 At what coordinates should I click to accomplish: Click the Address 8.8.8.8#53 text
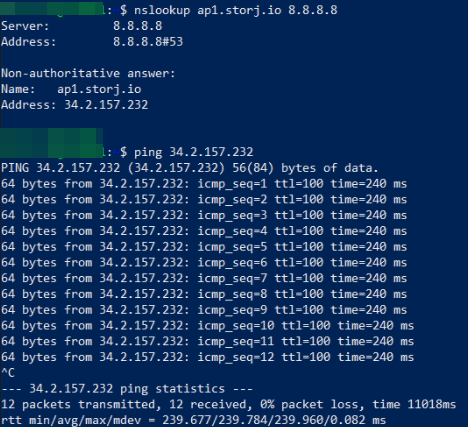click(x=92, y=42)
